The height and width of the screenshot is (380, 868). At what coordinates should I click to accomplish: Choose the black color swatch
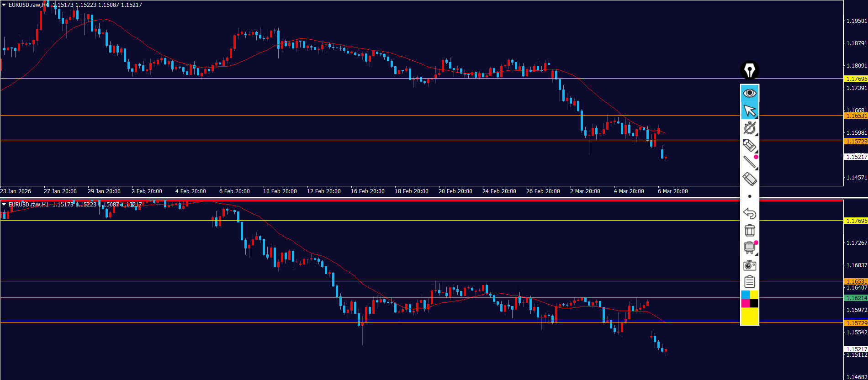[754, 303]
